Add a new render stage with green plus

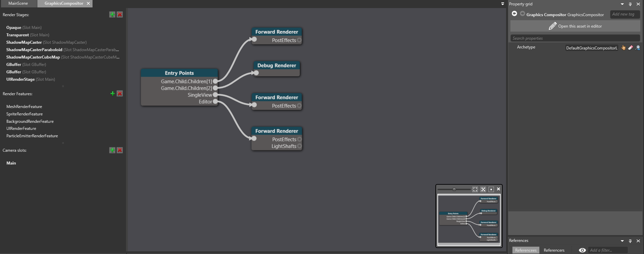[x=112, y=14]
